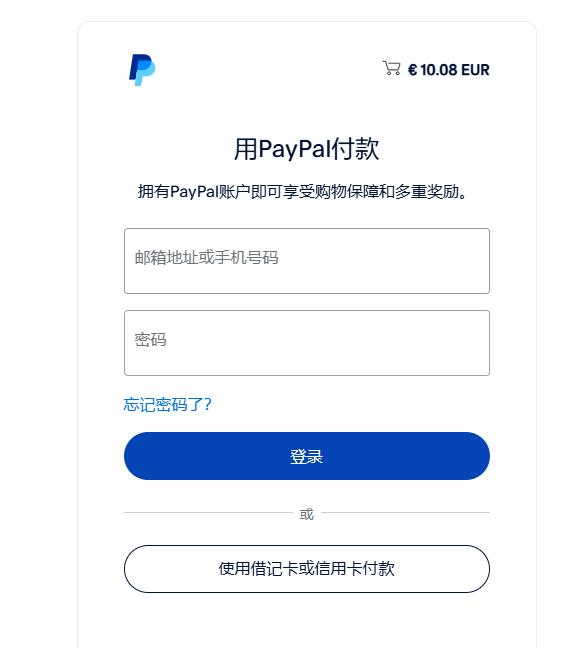Image resolution: width=587 pixels, height=648 pixels.
Task: Click the 或 divider label
Action: tap(306, 514)
